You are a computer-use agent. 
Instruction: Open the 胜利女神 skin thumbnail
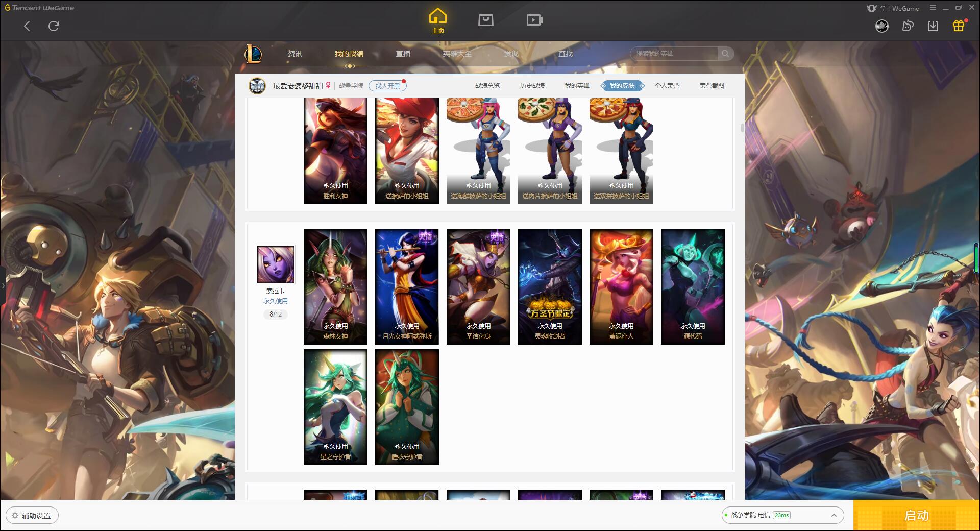pyautogui.click(x=335, y=151)
